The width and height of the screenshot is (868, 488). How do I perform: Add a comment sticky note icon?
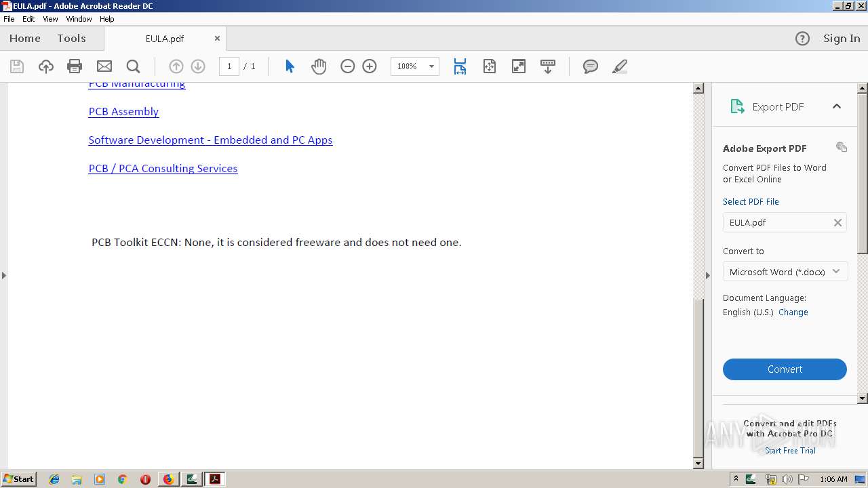591,66
